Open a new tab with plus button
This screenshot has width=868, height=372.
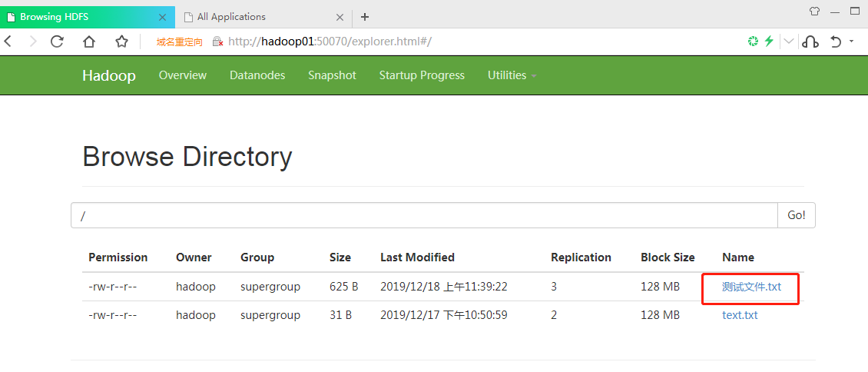pyautogui.click(x=364, y=17)
